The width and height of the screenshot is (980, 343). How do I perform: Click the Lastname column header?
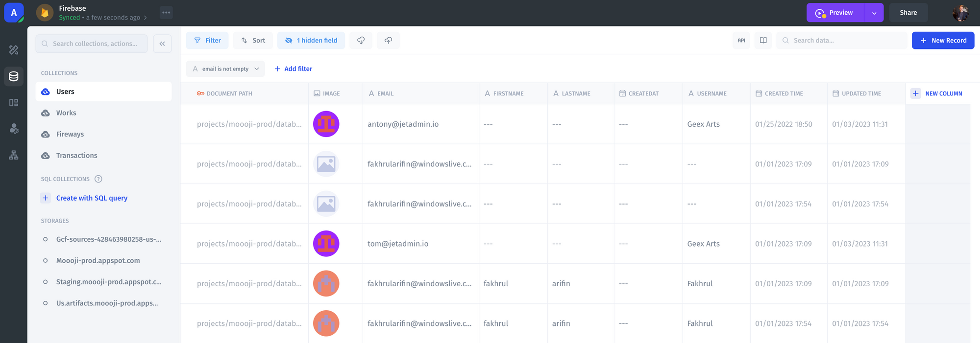[x=581, y=93]
